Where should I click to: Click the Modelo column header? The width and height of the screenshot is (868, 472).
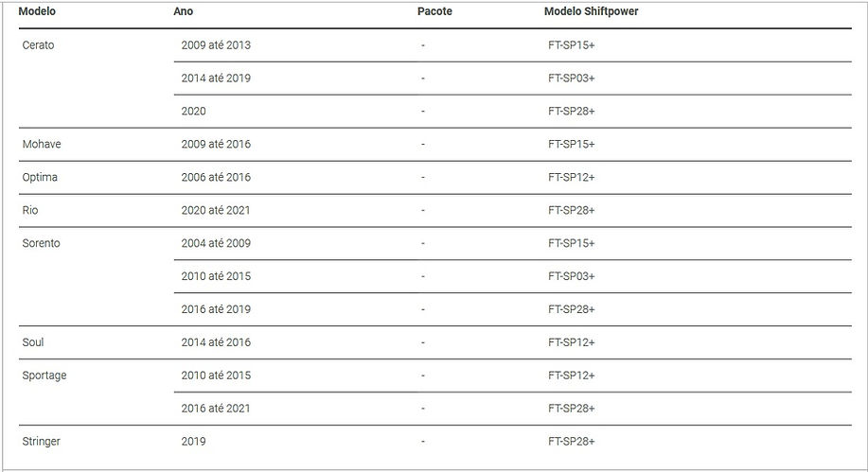37,11
